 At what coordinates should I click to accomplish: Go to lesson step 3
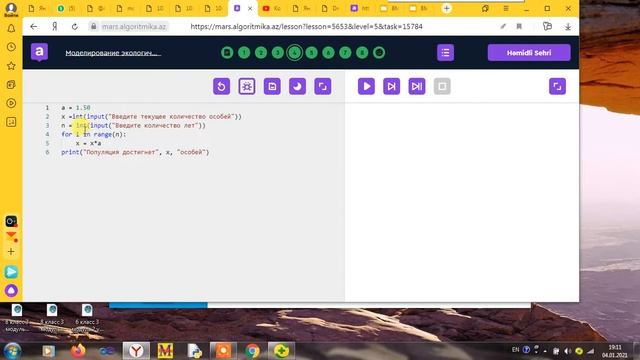point(278,53)
